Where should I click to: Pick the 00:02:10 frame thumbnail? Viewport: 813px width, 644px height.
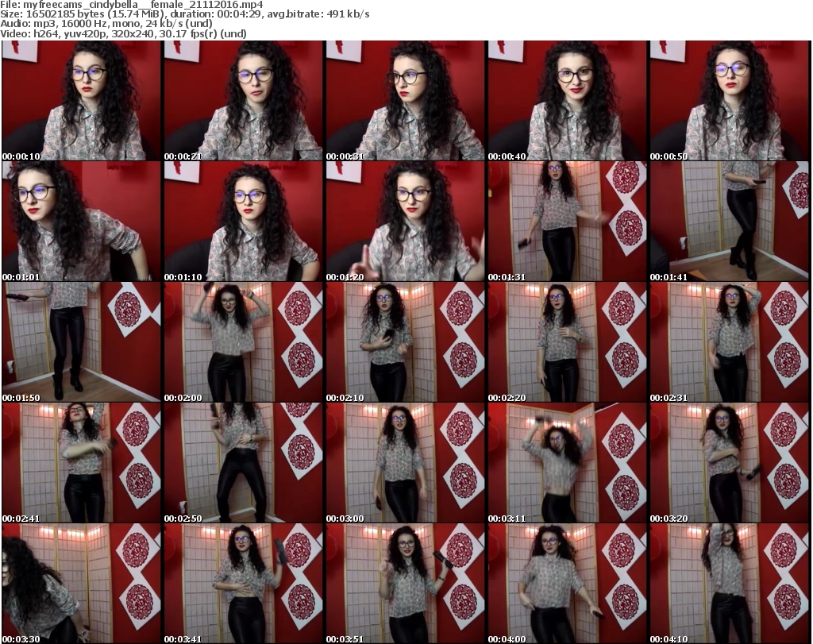coord(406,342)
